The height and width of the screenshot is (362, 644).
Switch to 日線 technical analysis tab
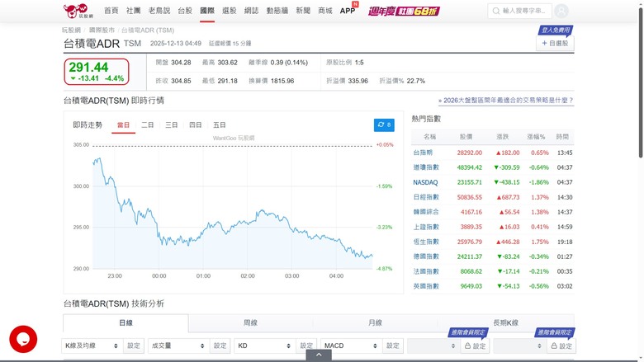coord(125,323)
